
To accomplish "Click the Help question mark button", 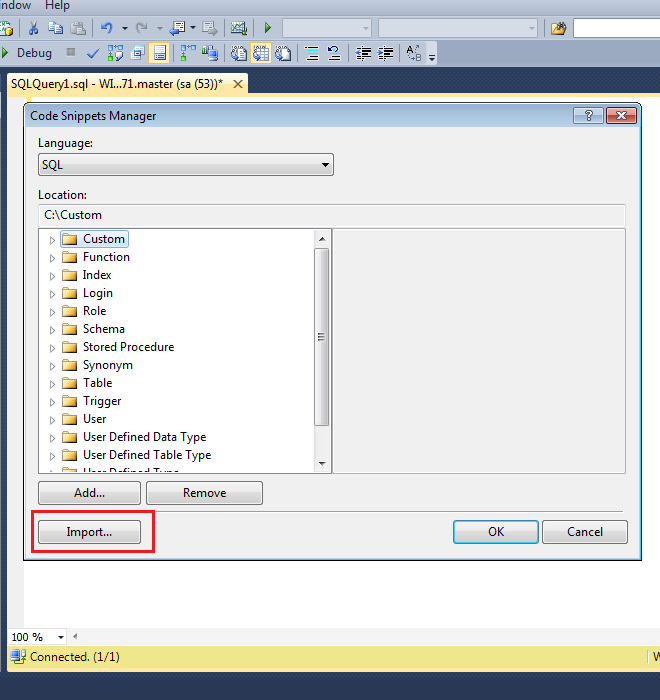I will (x=588, y=116).
